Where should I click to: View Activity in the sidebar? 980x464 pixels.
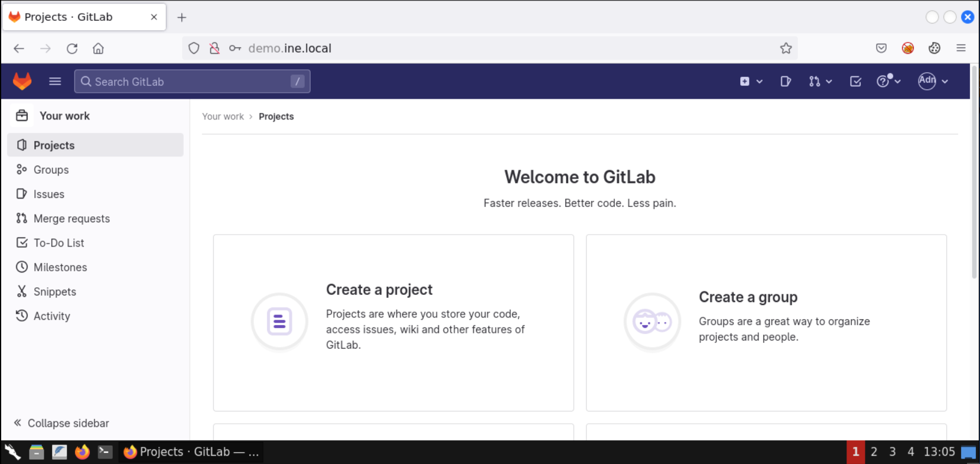click(96, 316)
